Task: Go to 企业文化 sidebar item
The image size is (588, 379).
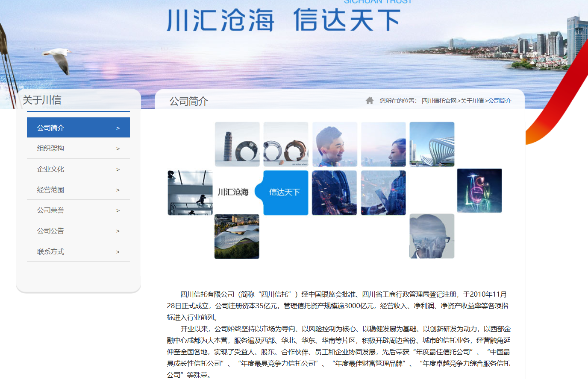Action: (x=50, y=169)
